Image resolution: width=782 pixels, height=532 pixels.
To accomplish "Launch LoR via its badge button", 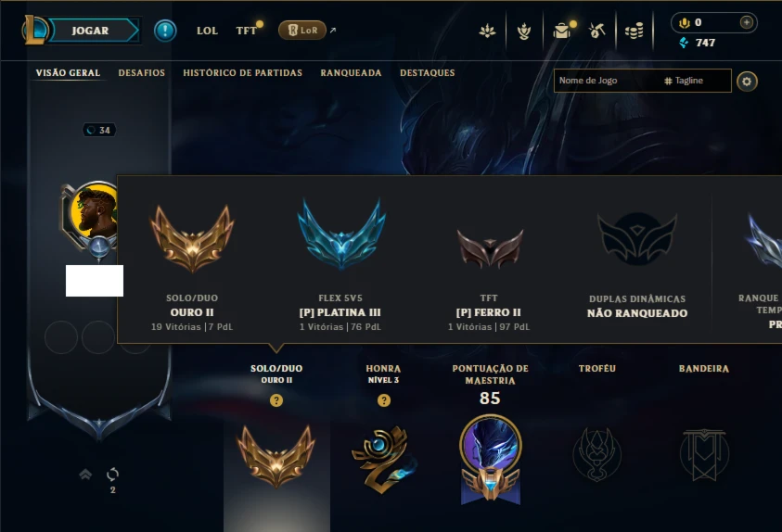I will tap(302, 31).
